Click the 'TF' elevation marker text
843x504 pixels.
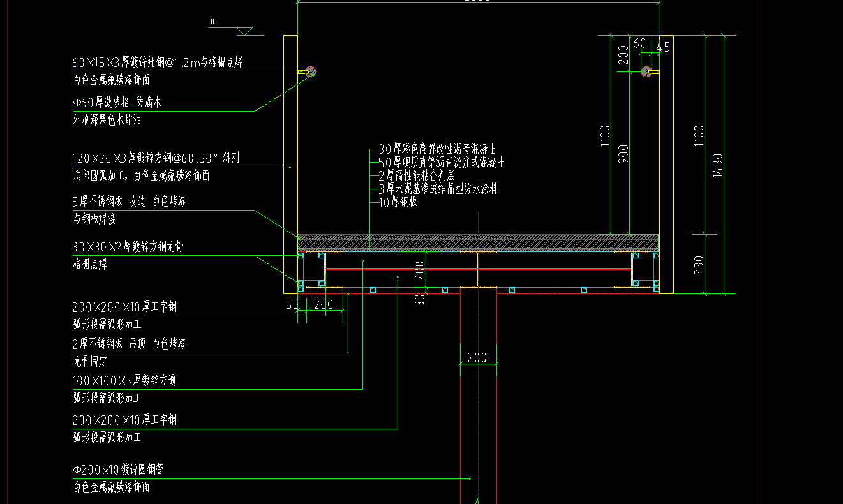tap(213, 22)
